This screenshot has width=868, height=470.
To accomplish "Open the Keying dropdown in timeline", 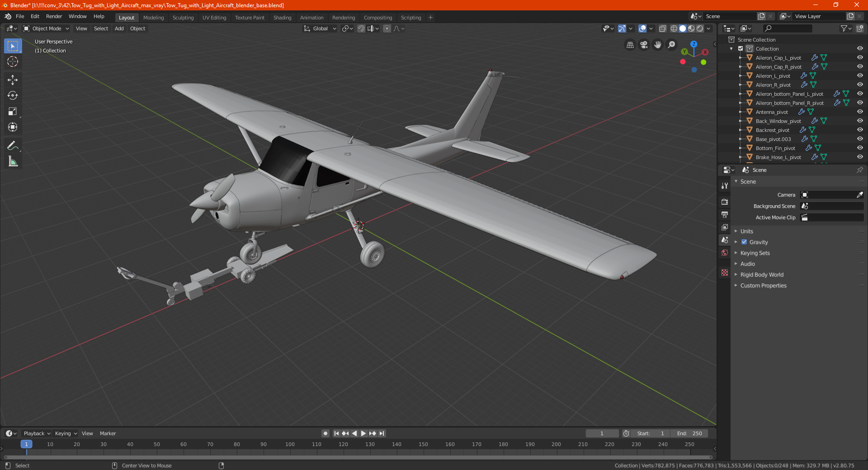I will (x=66, y=433).
